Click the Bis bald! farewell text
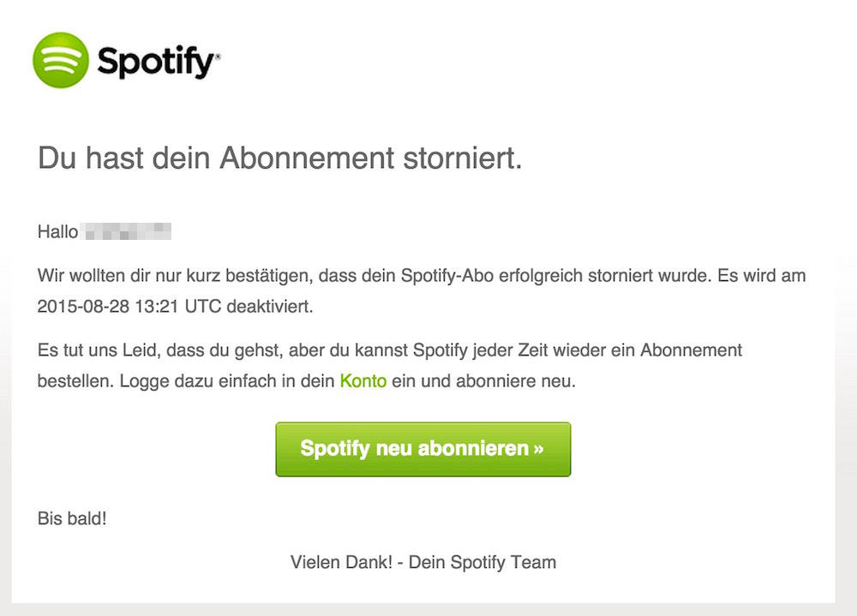 (72, 519)
